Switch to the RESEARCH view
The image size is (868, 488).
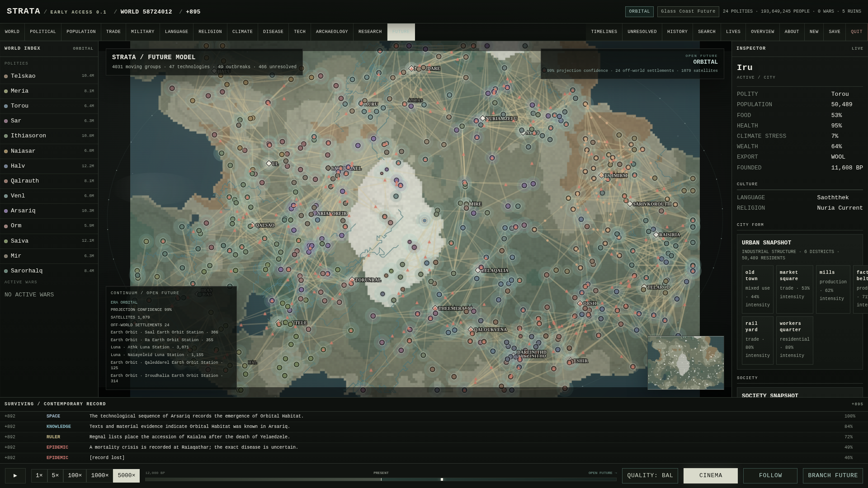pos(370,32)
